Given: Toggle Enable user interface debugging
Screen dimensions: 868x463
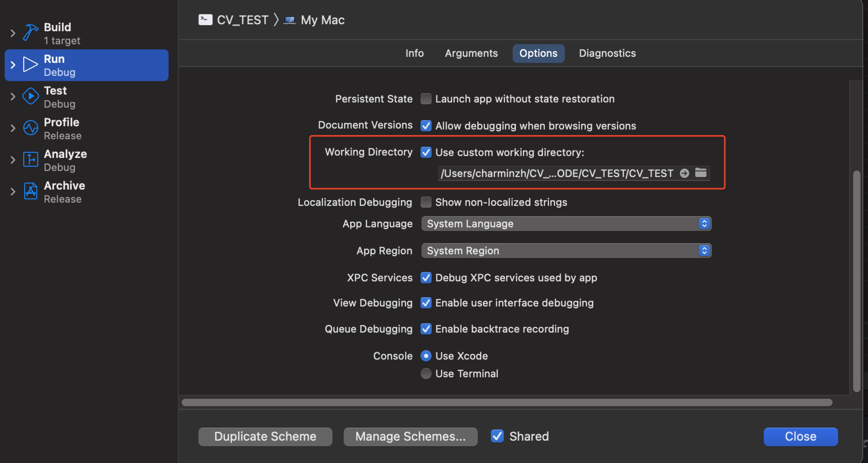Looking at the screenshot, I should click(426, 303).
